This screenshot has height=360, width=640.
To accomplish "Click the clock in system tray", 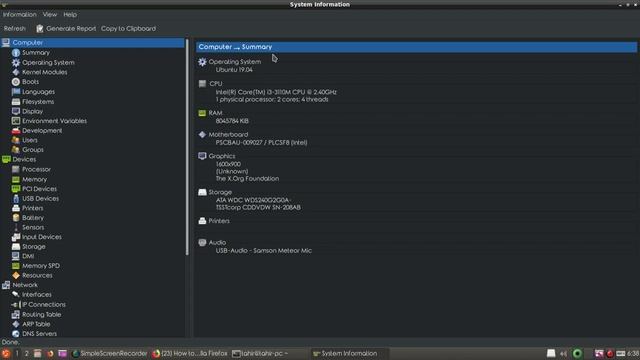I will (x=633, y=353).
